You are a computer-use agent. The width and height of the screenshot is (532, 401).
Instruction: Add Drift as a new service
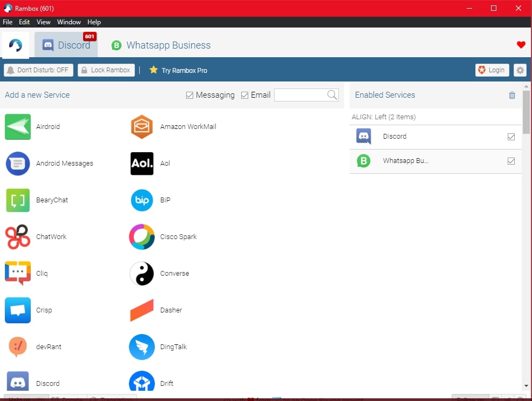pyautogui.click(x=141, y=381)
